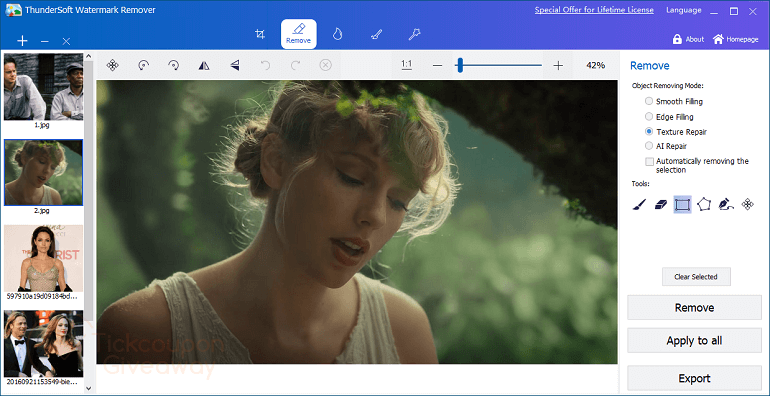This screenshot has height=396, width=770.
Task: Select the brush selection tool
Action: click(639, 204)
